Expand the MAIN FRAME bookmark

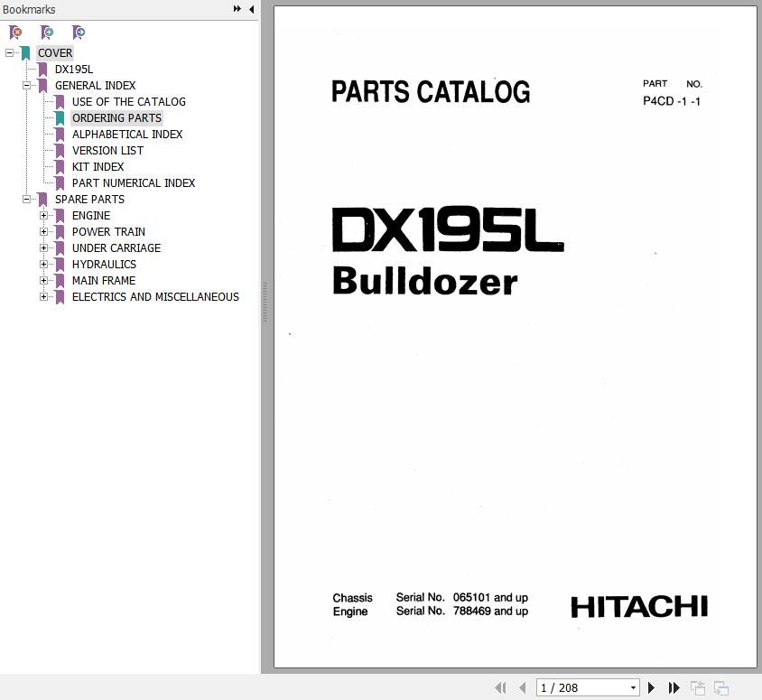[x=43, y=281]
